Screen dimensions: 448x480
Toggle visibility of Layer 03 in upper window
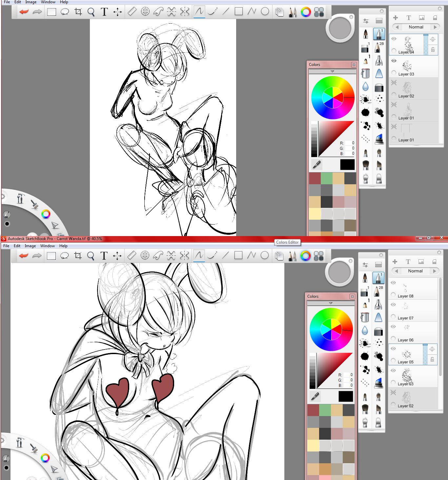pyautogui.click(x=394, y=61)
